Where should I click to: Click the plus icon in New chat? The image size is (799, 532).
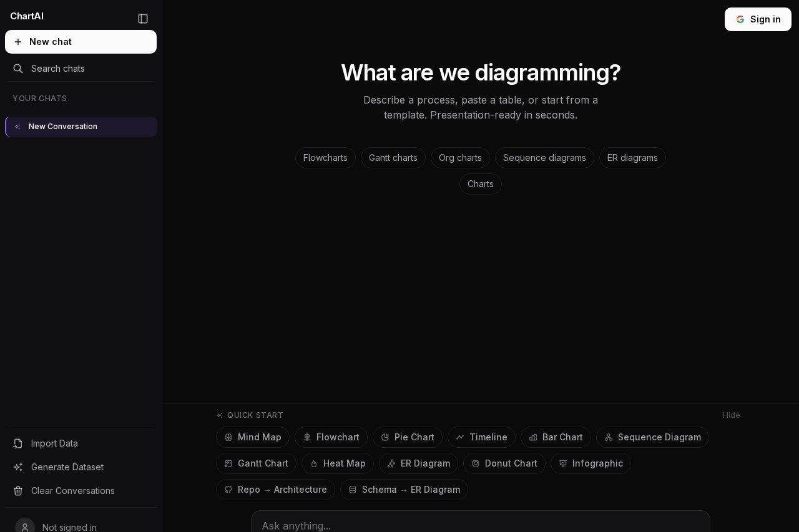(x=18, y=42)
